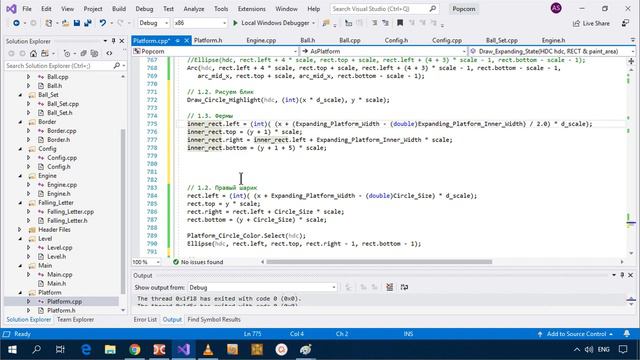The image size is (640, 360).
Task: Click the navigate backward circle icon
Action: tap(16, 23)
